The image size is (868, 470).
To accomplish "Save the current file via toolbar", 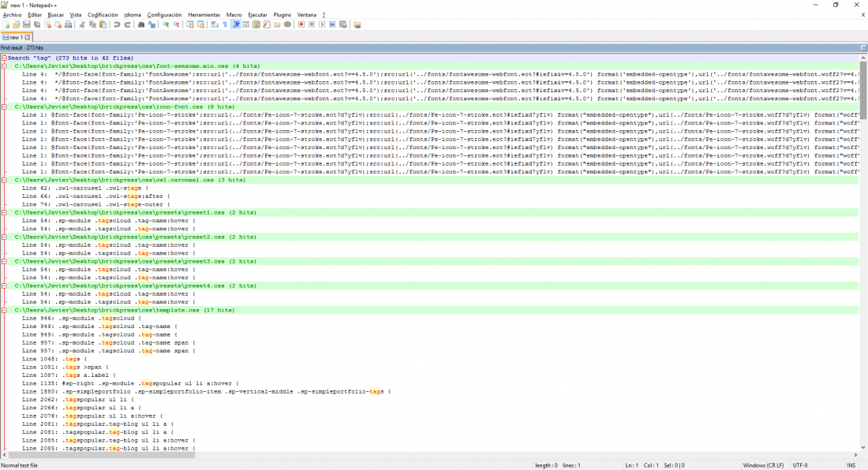I will [27, 24].
